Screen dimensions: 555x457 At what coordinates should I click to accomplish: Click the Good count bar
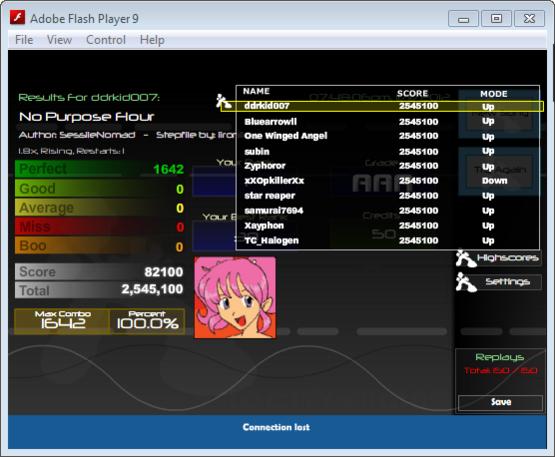pos(99,188)
